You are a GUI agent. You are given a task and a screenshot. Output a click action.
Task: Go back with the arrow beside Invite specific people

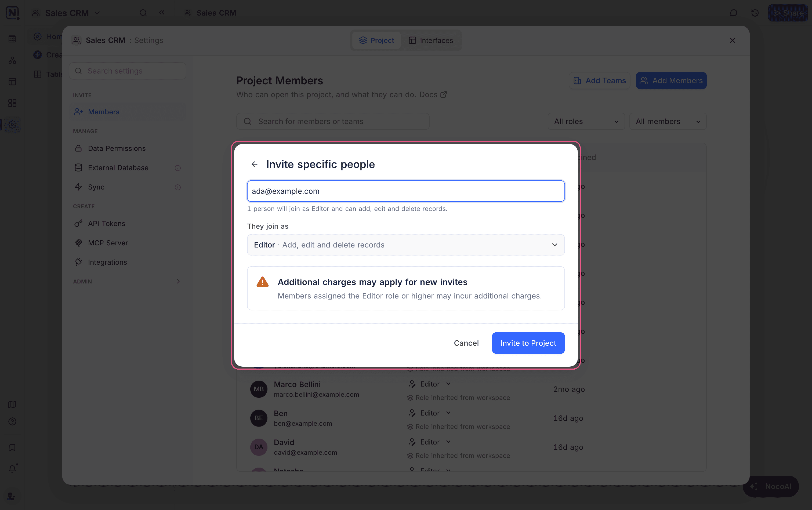pos(254,164)
